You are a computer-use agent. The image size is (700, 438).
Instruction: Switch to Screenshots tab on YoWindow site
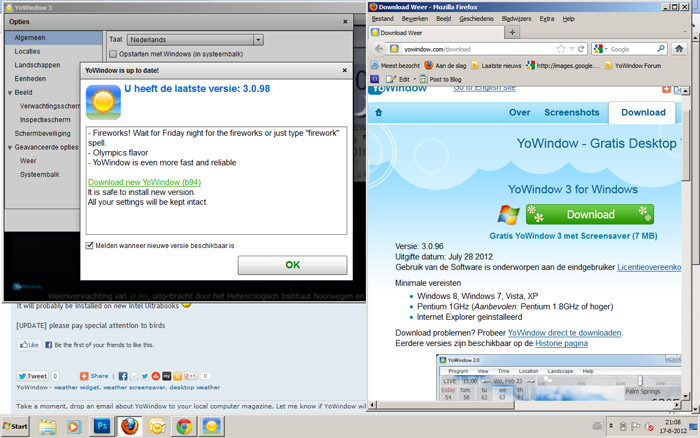(571, 113)
